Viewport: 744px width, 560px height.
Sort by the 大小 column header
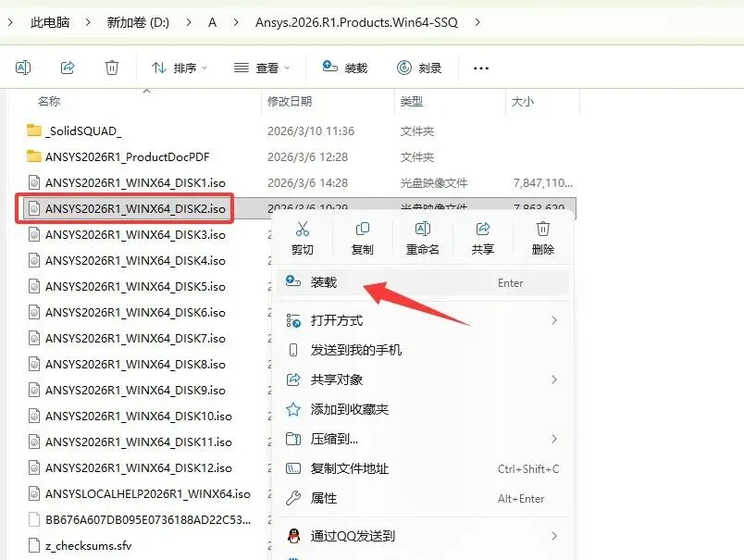pos(523,101)
